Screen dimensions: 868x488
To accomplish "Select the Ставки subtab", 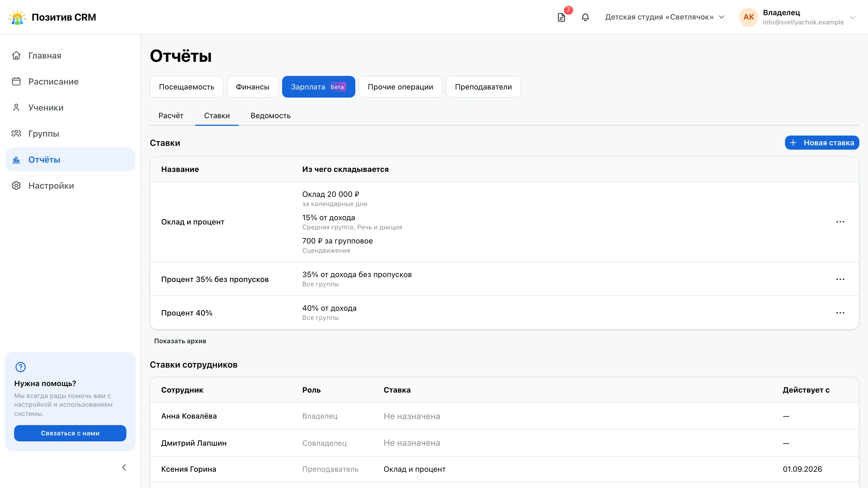I will (217, 115).
